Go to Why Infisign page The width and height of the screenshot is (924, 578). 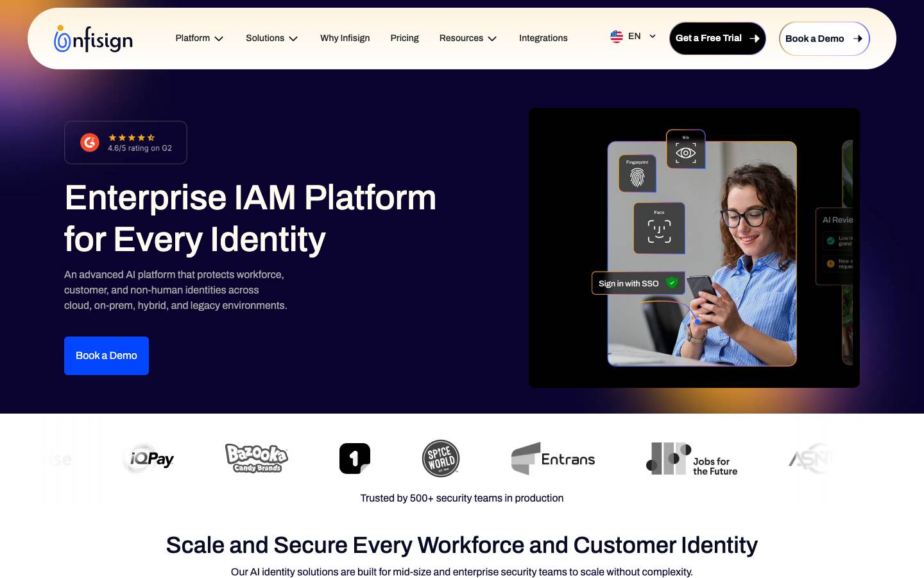[x=345, y=38]
